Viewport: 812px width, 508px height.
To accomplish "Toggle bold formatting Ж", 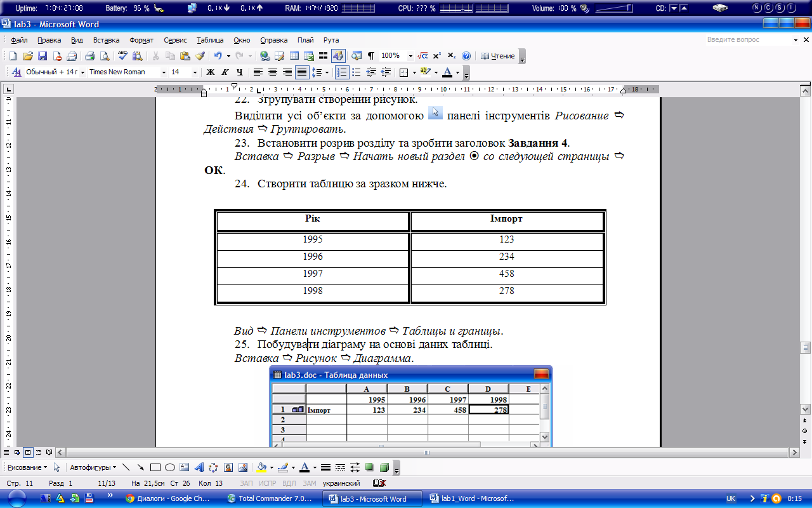I will (211, 72).
